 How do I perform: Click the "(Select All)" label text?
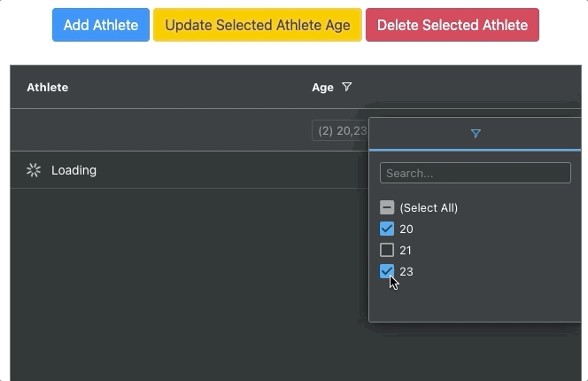coord(429,207)
